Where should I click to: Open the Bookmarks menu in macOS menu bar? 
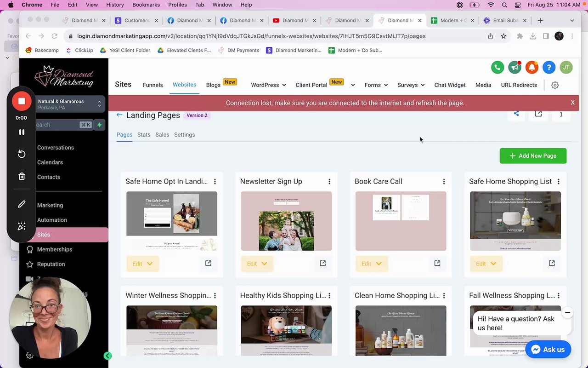[x=146, y=5]
